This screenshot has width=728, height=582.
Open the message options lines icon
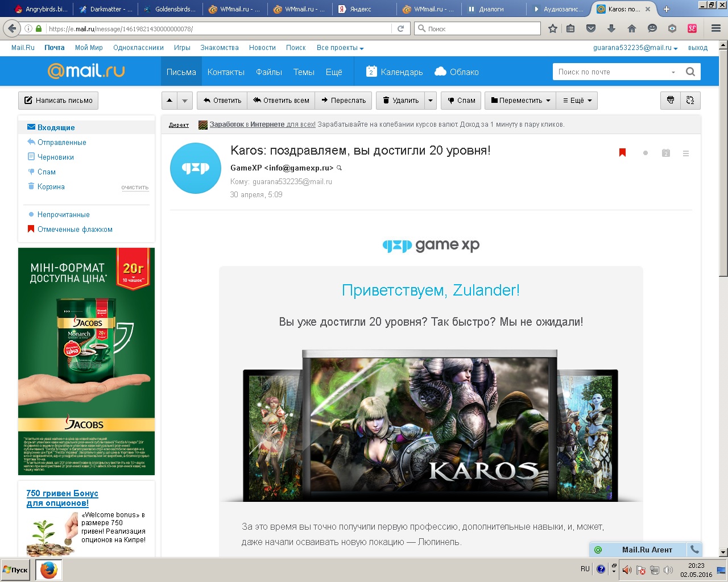tap(686, 153)
